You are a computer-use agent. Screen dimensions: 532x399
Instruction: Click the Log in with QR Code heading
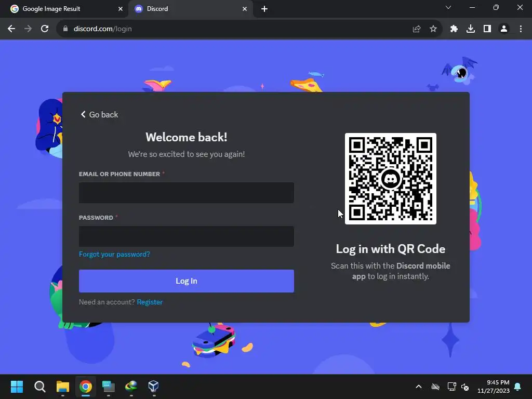391,249
